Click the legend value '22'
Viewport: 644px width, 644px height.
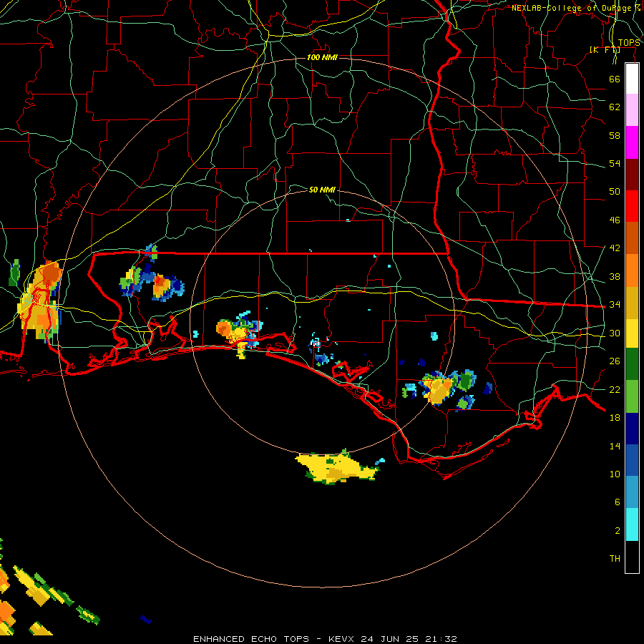tap(615, 389)
